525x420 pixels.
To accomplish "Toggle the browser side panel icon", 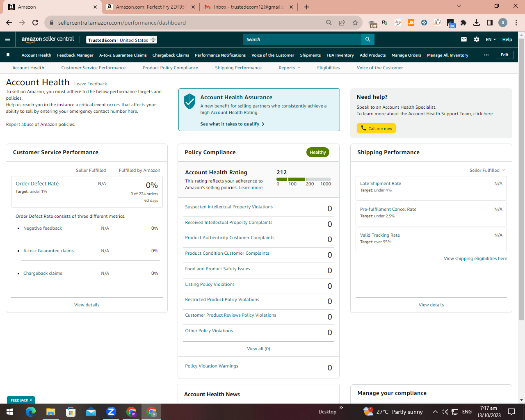I will [490, 23].
